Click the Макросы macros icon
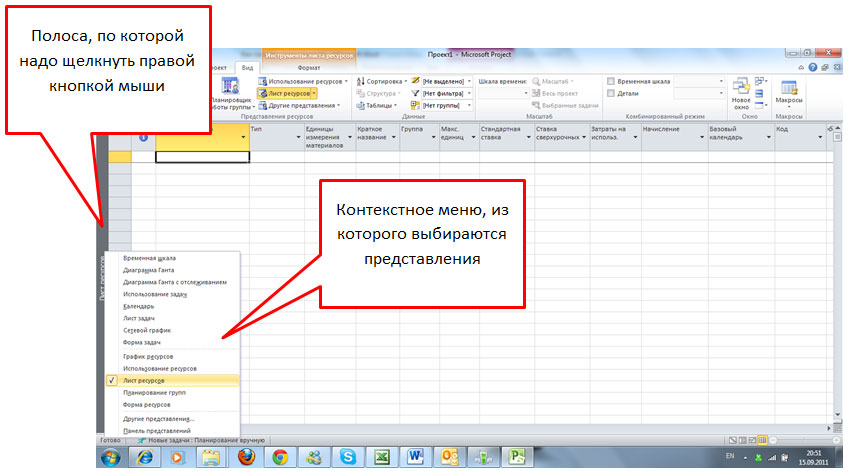857x471 pixels. tap(789, 87)
